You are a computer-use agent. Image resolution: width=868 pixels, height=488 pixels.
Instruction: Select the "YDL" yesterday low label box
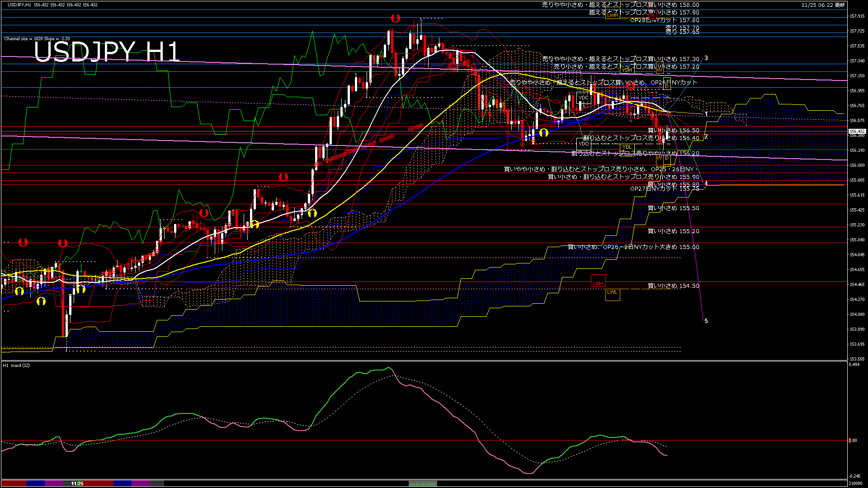(627, 147)
